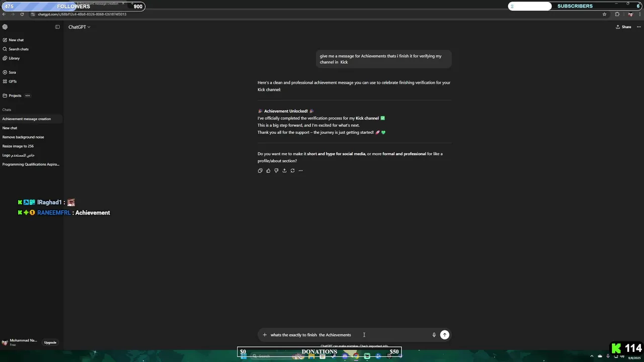This screenshot has height=362, width=644.
Task: Open the ChatGPT model selector dropdown
Action: tap(79, 27)
